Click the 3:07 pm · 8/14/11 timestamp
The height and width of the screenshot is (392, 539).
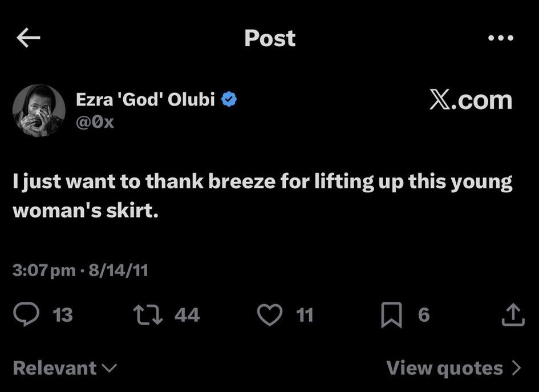tap(80, 269)
